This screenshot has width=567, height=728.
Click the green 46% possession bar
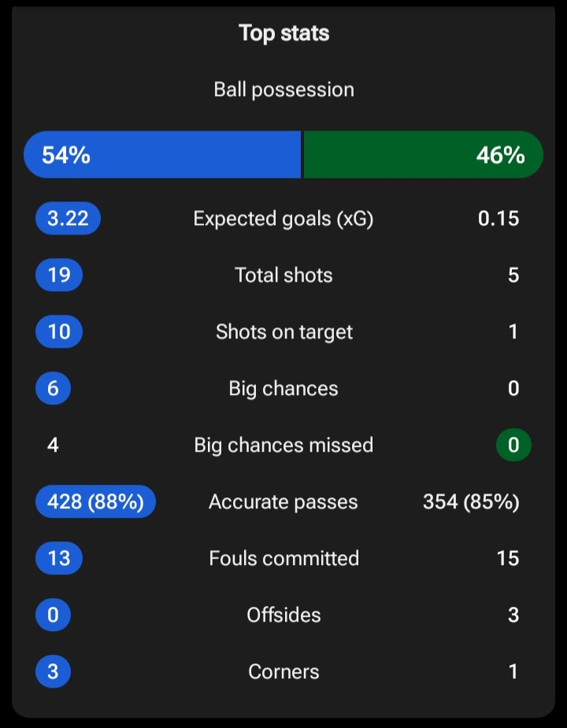(x=423, y=155)
